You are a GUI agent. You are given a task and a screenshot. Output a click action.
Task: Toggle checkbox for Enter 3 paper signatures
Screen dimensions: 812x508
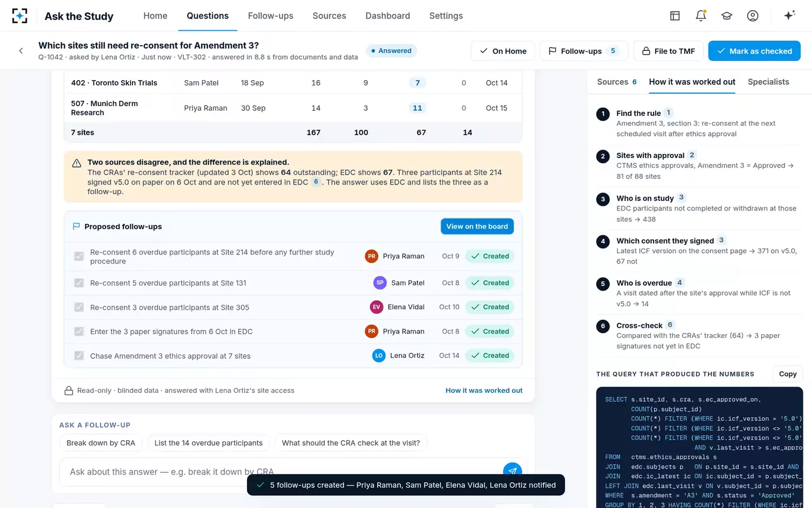[79, 331]
